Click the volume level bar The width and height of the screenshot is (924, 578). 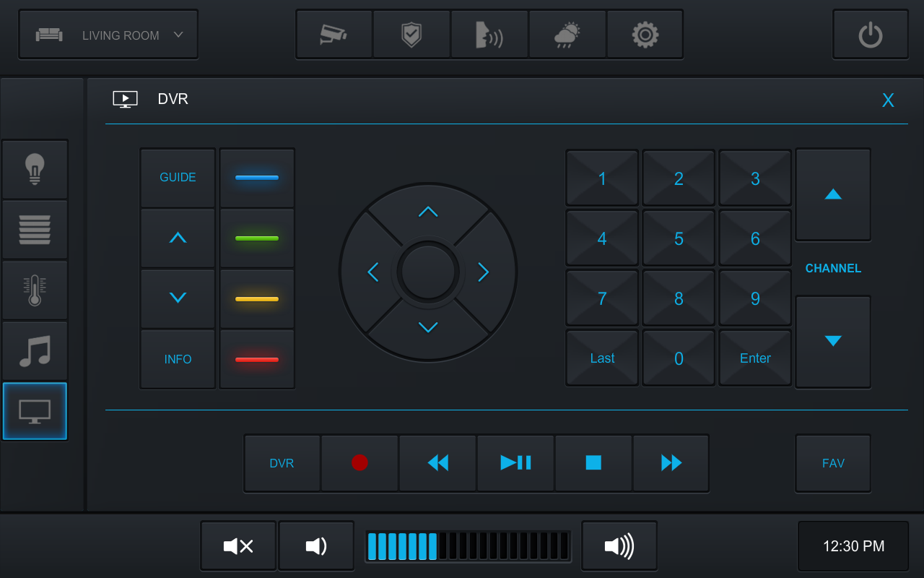pyautogui.click(x=468, y=546)
